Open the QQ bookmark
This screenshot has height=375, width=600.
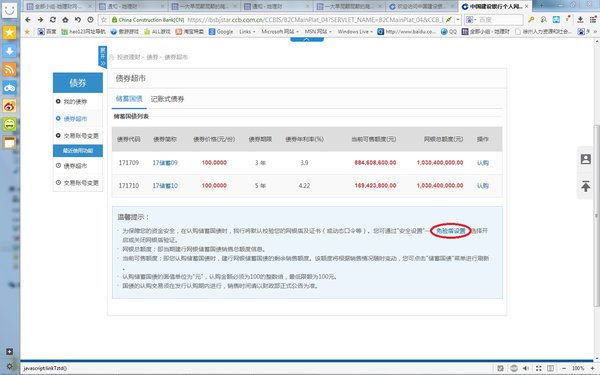coord(449,32)
